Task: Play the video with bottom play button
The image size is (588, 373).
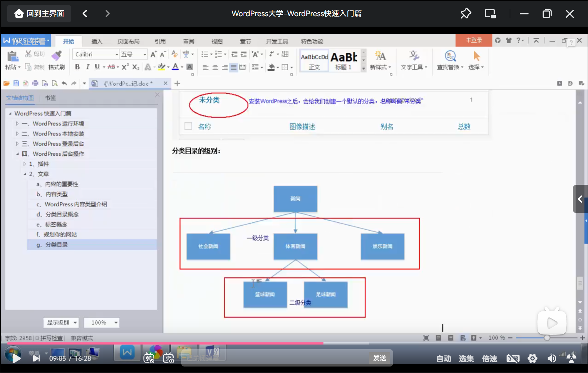Action: pos(16,358)
